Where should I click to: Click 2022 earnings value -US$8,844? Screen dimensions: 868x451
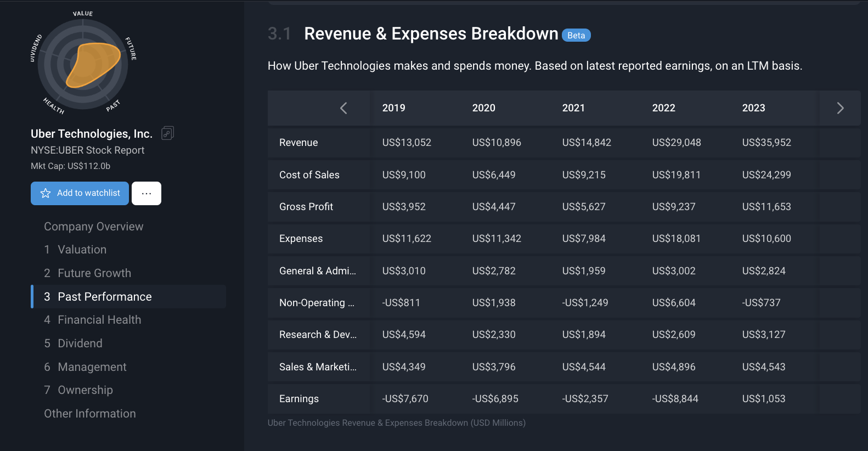[x=675, y=399]
